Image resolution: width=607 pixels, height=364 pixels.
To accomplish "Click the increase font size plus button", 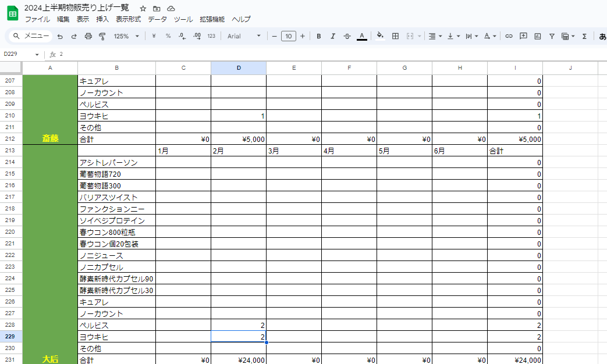I will (x=302, y=36).
